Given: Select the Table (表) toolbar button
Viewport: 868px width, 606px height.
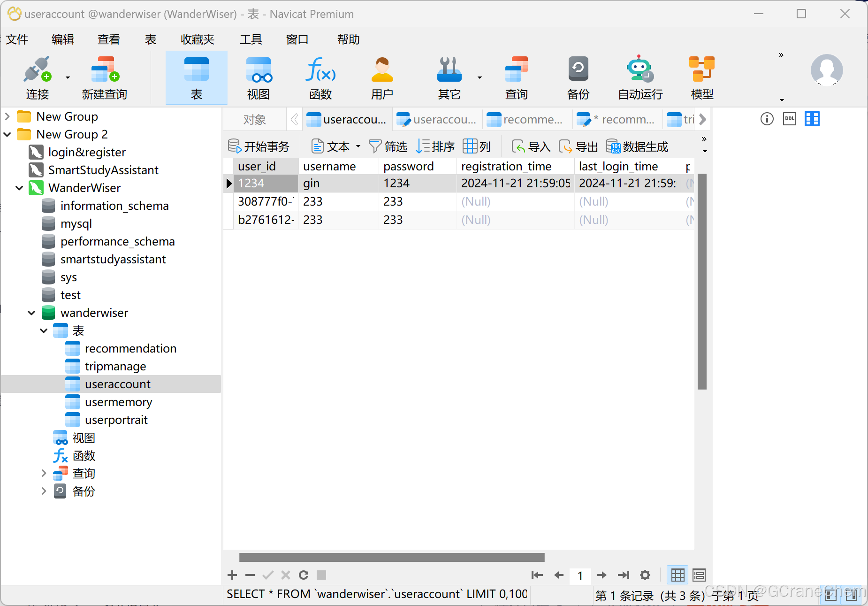Looking at the screenshot, I should click(197, 78).
